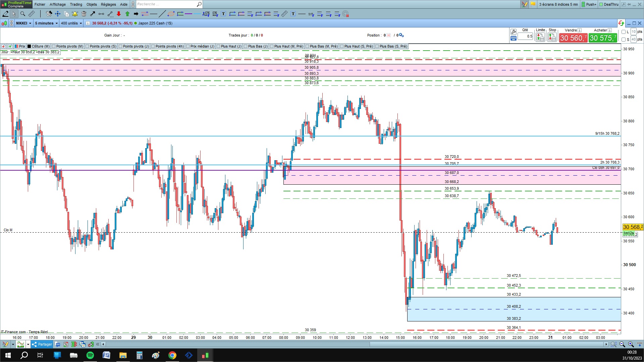Open Spotify from the taskbar
Screen dimensions: 644x362
[90, 355]
